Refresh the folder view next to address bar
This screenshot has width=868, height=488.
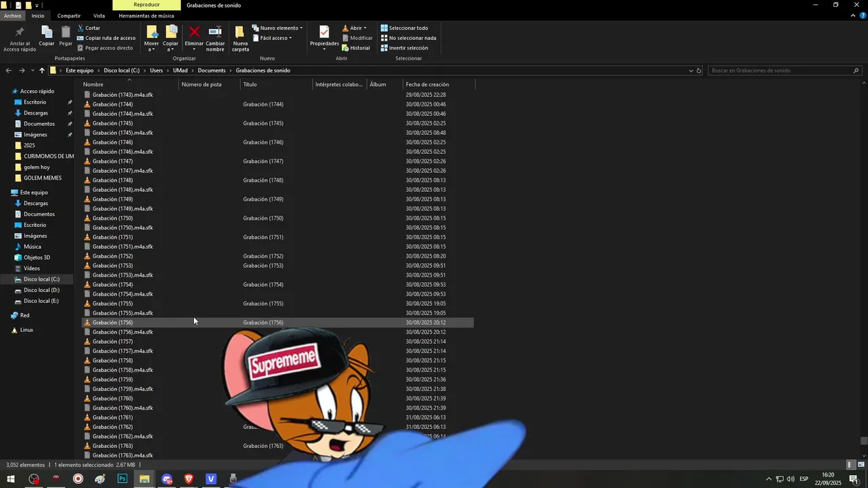699,70
